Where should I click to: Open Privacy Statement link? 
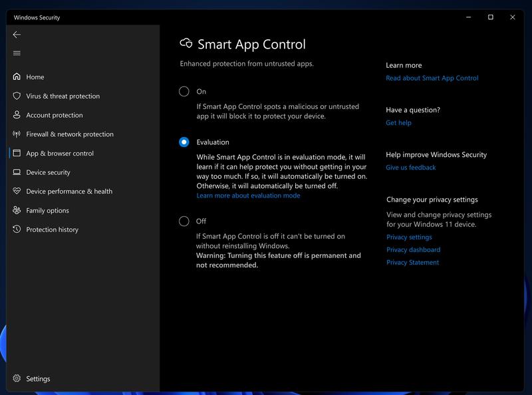(x=412, y=262)
